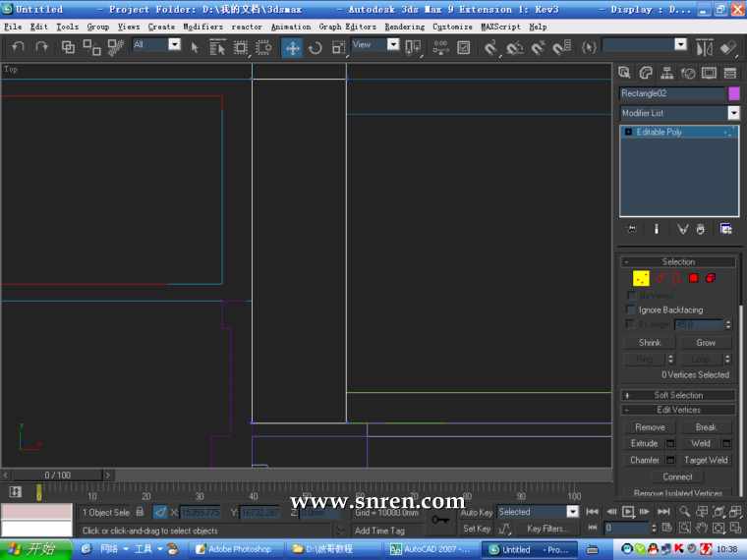Open the Display command panel tab
Image resolution: width=747 pixels, height=560 pixels.
(x=709, y=73)
